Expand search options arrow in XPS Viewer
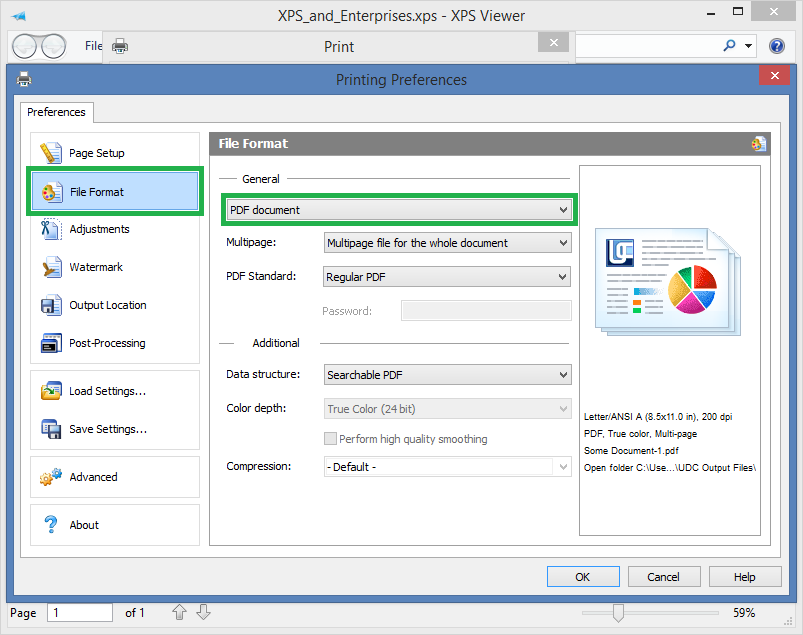 click(748, 46)
